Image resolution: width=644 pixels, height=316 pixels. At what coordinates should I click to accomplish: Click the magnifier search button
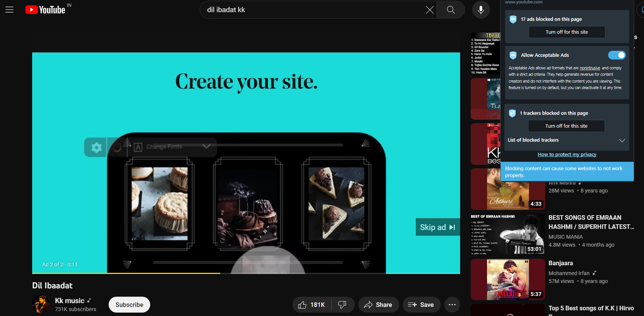(451, 10)
